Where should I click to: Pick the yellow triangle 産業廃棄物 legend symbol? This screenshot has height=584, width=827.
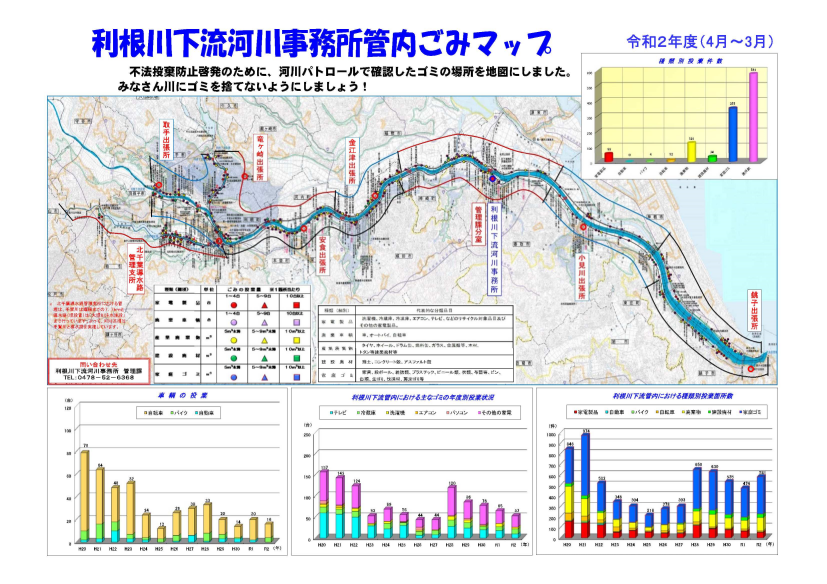[x=265, y=340]
